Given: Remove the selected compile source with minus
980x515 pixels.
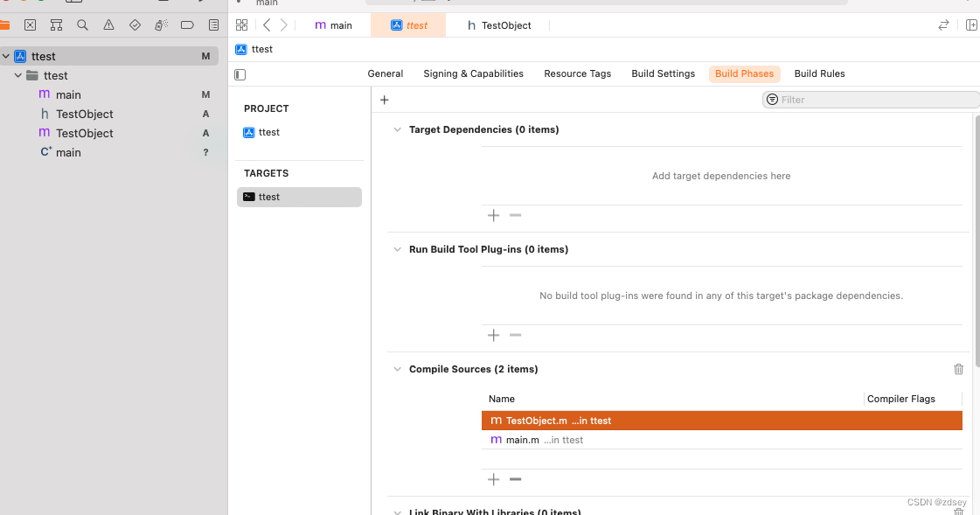Looking at the screenshot, I should coord(516,479).
